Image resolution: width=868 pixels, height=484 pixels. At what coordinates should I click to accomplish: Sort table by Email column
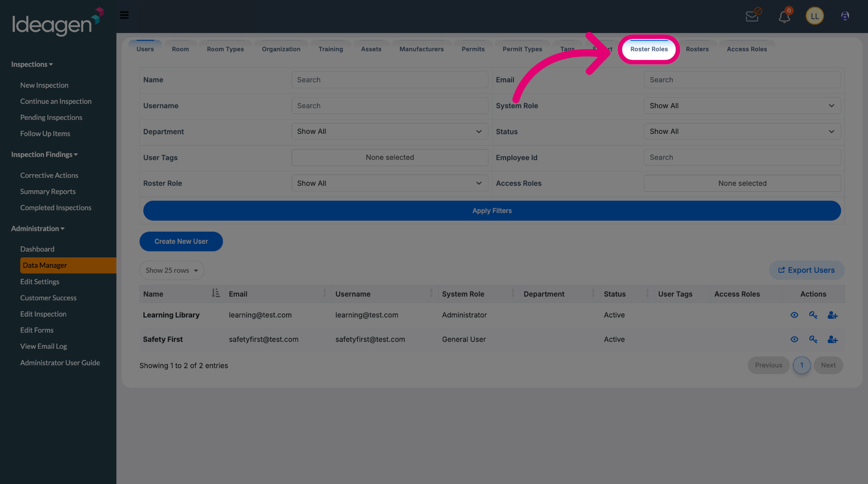(x=325, y=294)
